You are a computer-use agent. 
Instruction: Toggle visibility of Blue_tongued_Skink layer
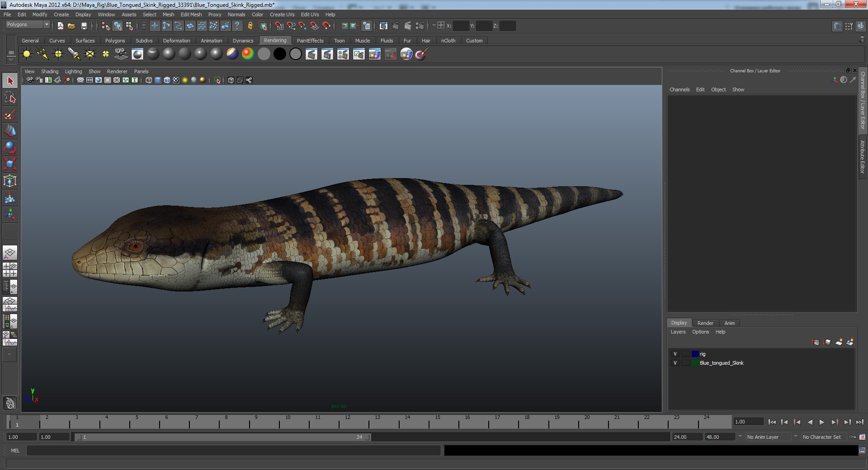pyautogui.click(x=675, y=363)
